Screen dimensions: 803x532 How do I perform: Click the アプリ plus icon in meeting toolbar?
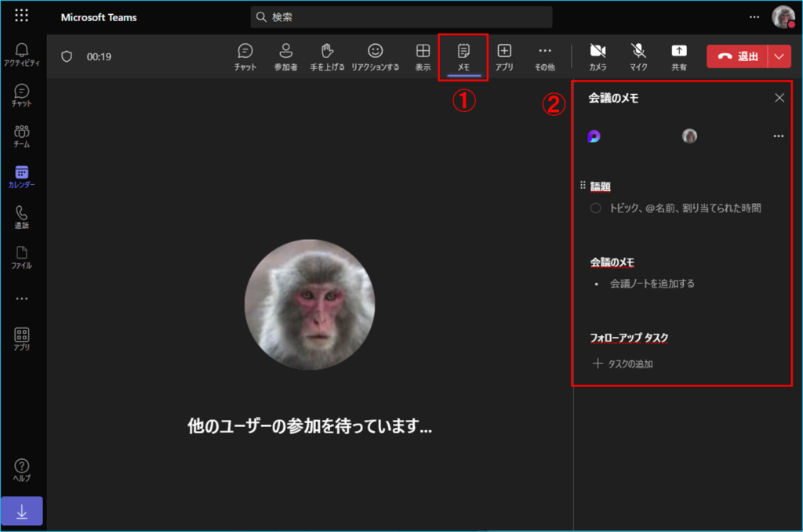(x=504, y=56)
